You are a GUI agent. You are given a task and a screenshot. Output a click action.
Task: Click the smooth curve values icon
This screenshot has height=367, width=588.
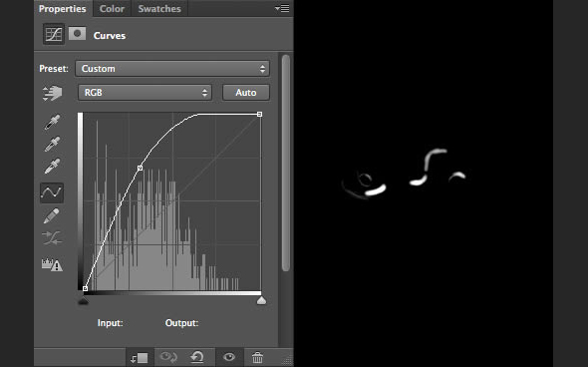click(52, 238)
